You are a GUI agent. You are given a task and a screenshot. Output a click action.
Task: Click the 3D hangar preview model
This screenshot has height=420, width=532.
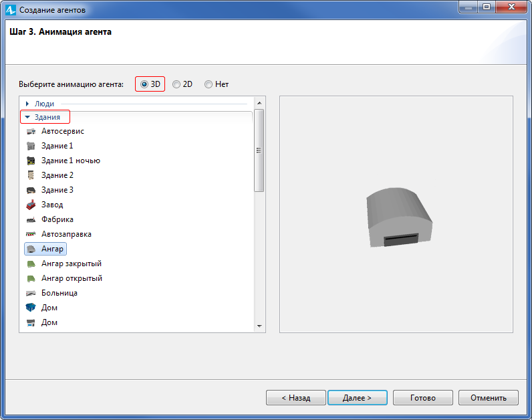pyautogui.click(x=399, y=217)
